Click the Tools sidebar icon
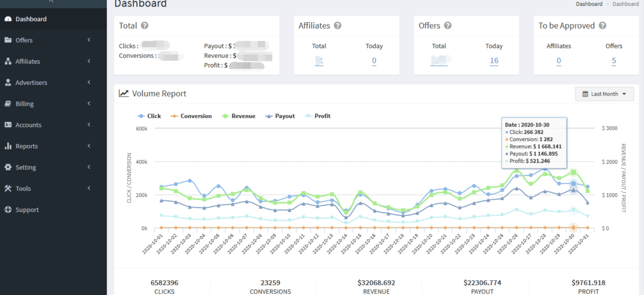 click(8, 188)
